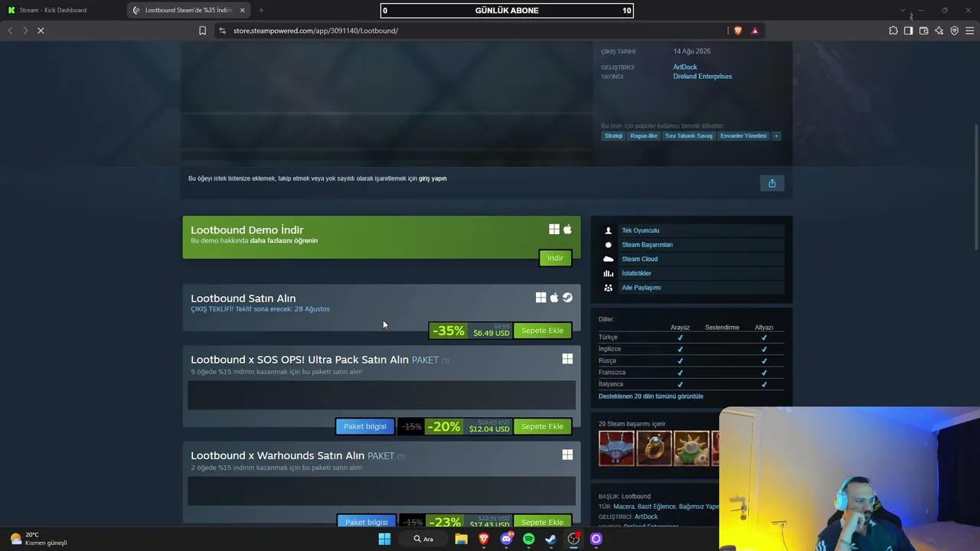Open the Brave Wallet icon
This screenshot has height=551, width=980.
(x=923, y=31)
